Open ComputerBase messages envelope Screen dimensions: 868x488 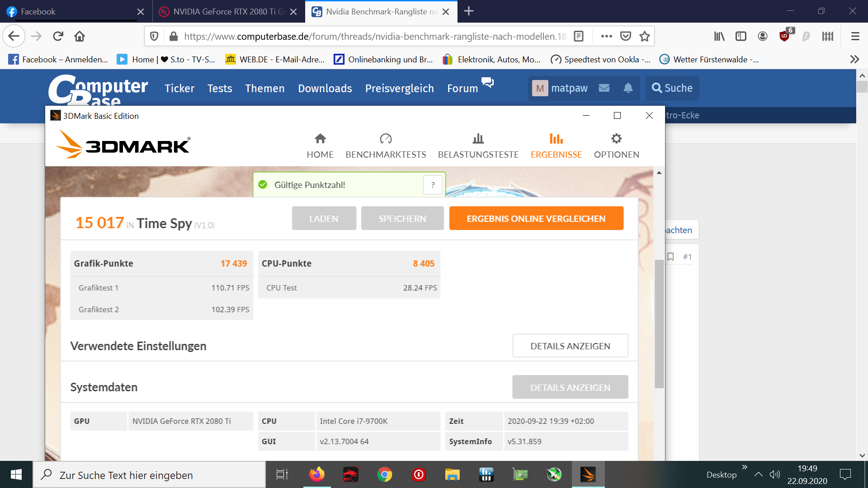(x=604, y=88)
